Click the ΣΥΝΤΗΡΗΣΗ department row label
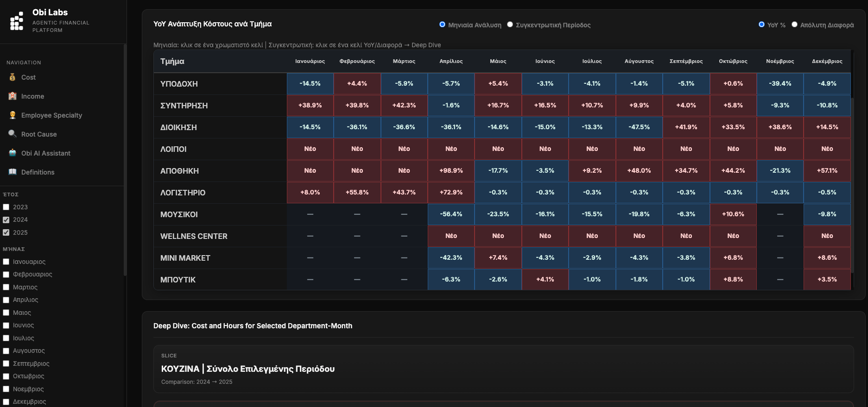This screenshot has width=868, height=407. point(184,106)
